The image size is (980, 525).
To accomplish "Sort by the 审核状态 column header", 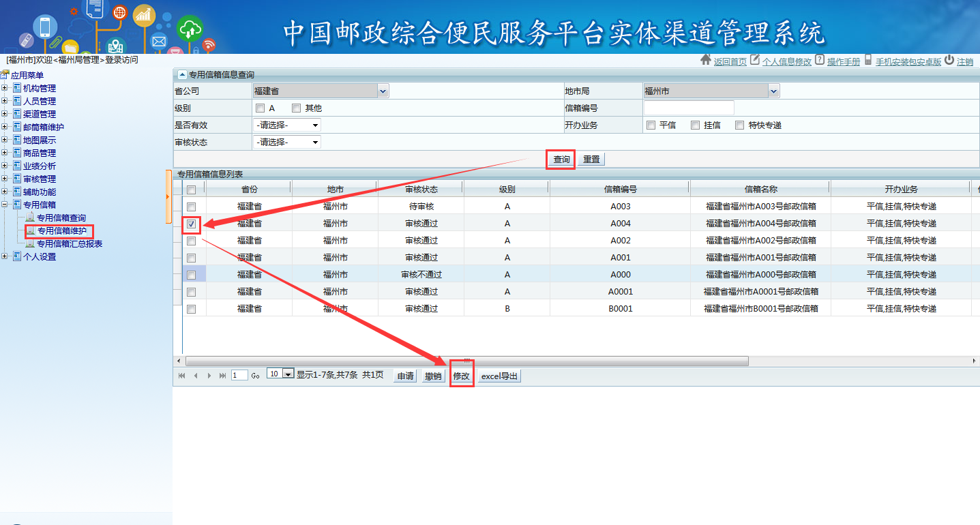I will [x=421, y=189].
